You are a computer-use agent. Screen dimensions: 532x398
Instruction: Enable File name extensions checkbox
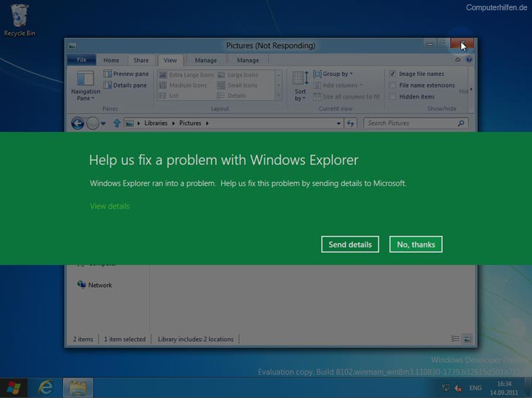click(392, 85)
